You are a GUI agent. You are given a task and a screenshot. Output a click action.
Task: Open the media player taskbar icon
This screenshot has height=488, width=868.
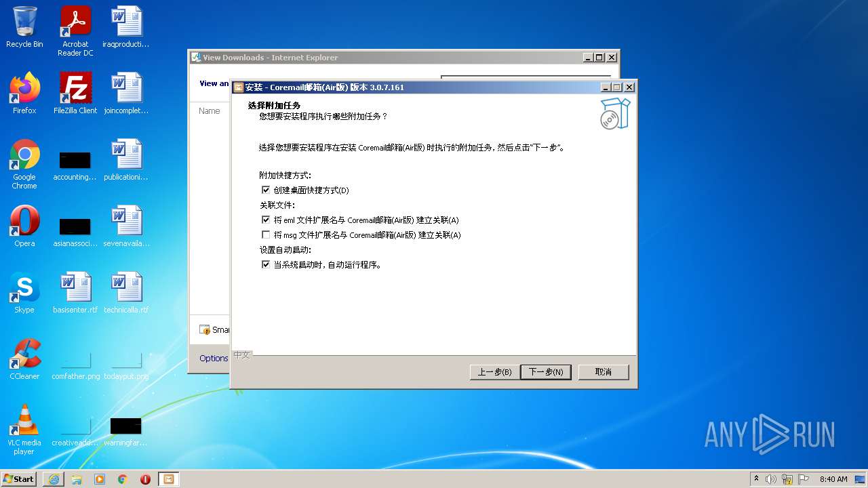tap(100, 479)
